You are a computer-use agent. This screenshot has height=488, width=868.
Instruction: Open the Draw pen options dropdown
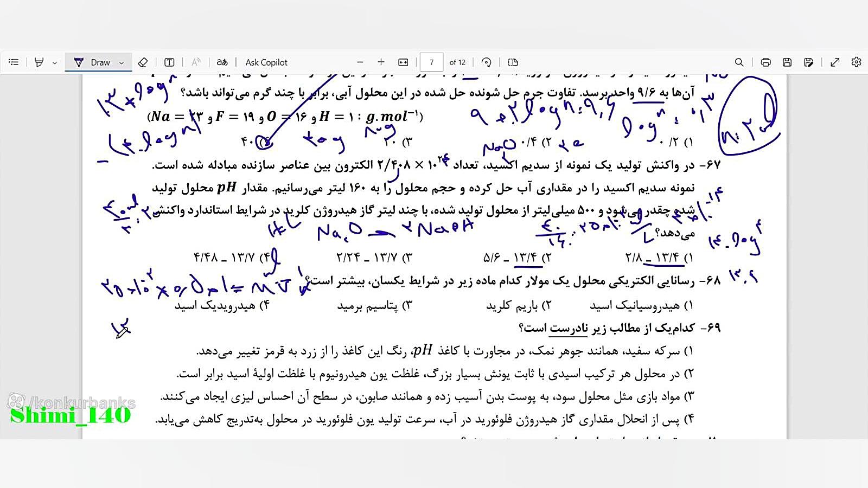pyautogui.click(x=122, y=63)
